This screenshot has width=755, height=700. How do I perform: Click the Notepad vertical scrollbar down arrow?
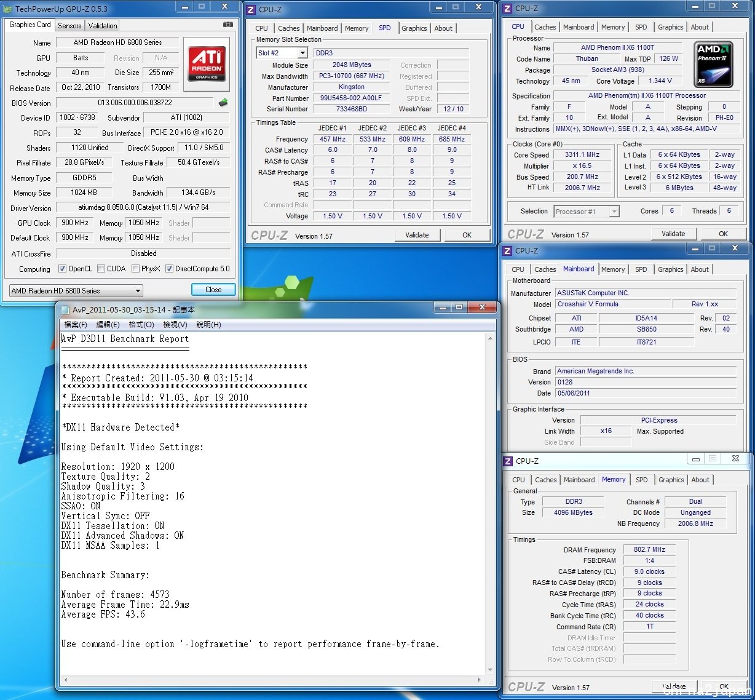[490, 670]
